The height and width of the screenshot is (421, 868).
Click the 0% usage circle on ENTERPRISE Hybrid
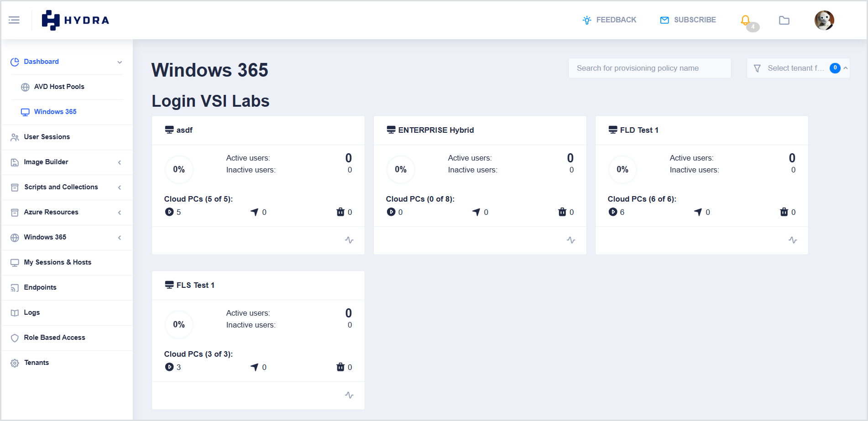tap(401, 170)
